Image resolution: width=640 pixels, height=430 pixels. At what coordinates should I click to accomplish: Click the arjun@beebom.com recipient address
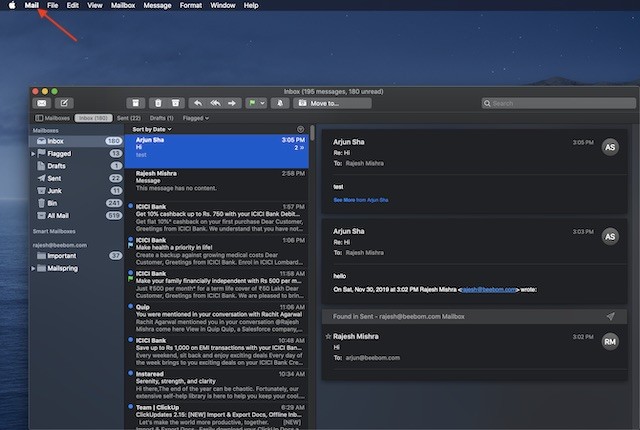[373, 358]
